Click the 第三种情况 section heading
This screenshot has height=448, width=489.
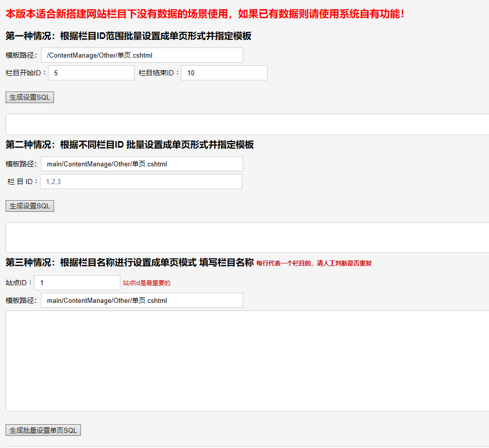click(129, 262)
